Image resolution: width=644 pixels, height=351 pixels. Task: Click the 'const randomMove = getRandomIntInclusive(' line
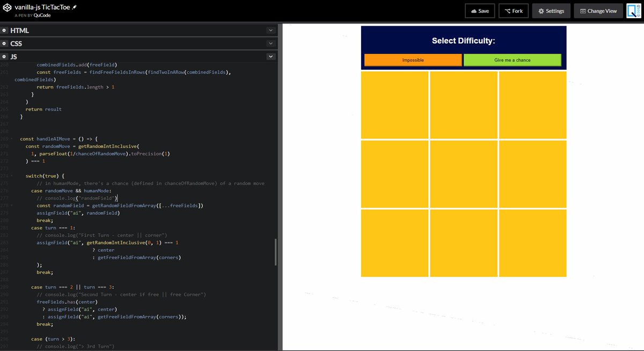83,146
